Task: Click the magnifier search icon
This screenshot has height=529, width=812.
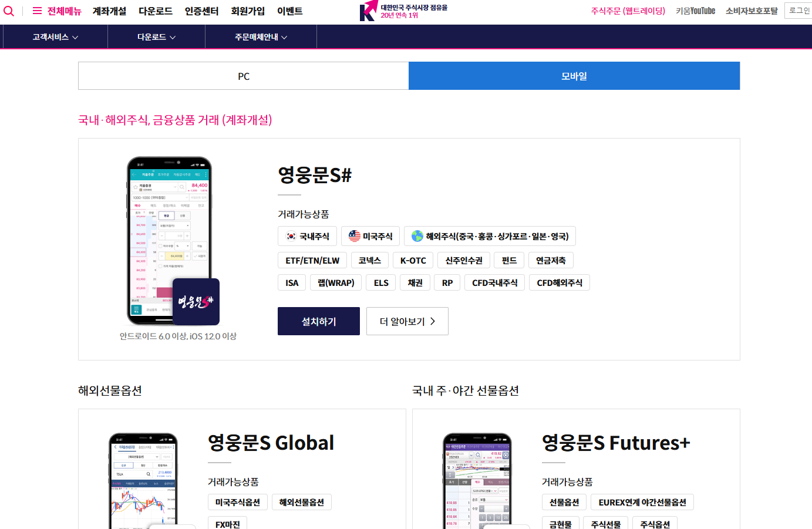Action: click(9, 11)
